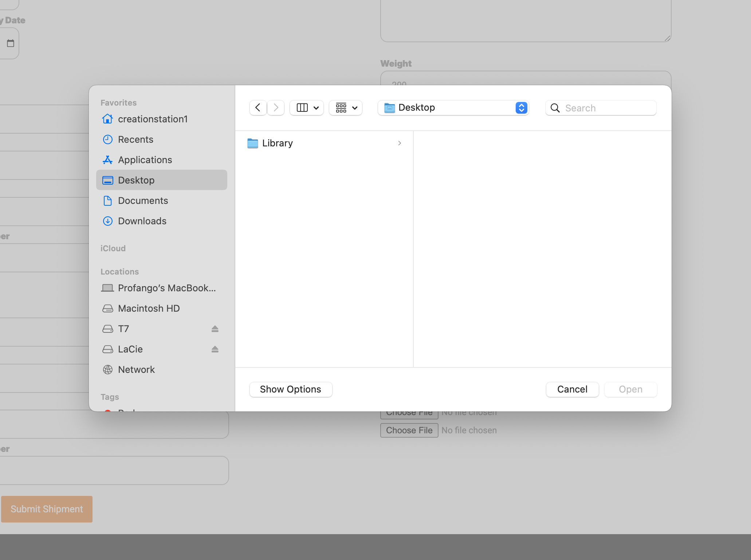Select Downloads in sidebar
The width and height of the screenshot is (751, 560).
point(142,221)
